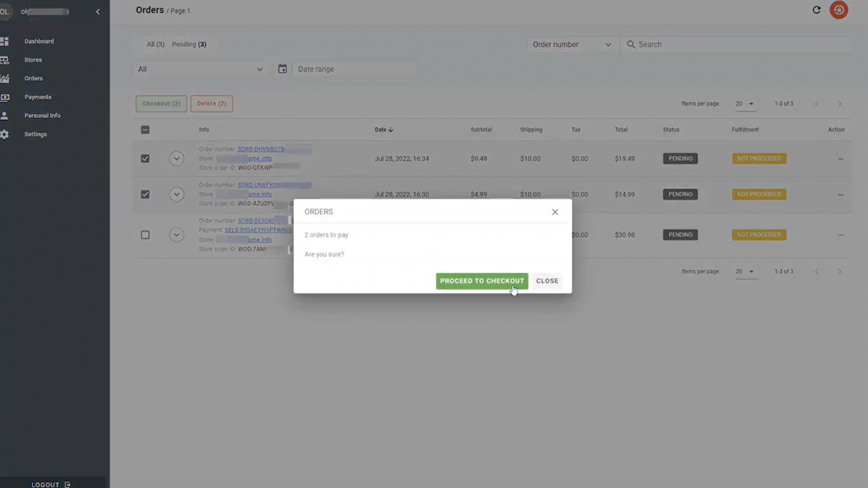This screenshot has height=488, width=868.
Task: Select the Stores sidebar icon
Action: pyautogui.click(x=5, y=59)
